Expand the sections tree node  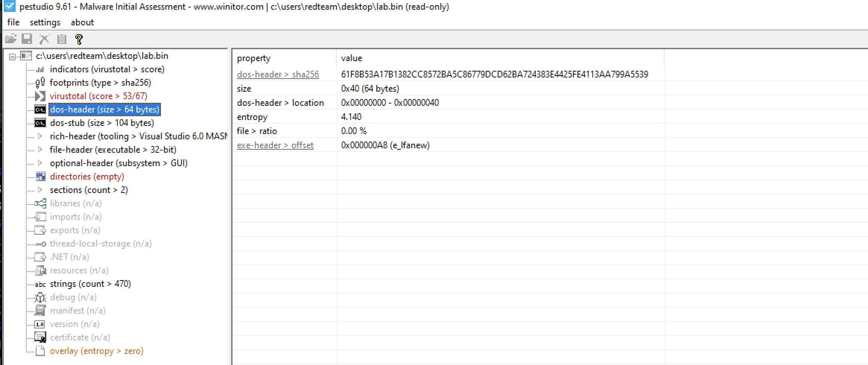point(40,190)
